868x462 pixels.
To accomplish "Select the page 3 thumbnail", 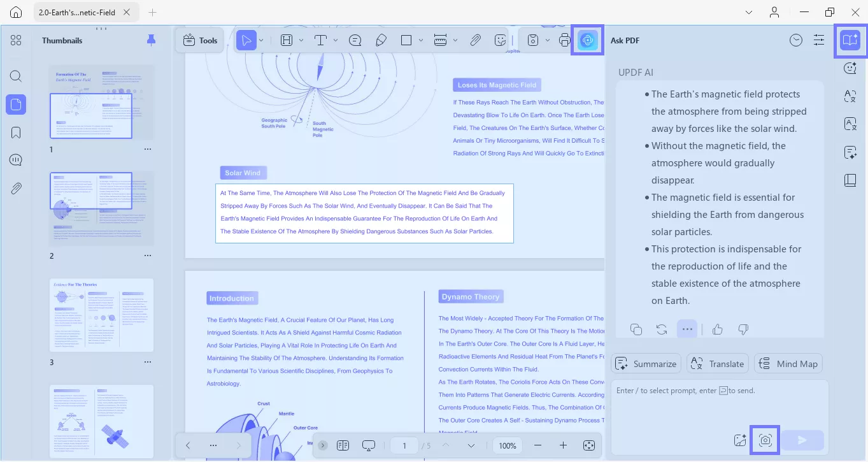I will click(102, 315).
